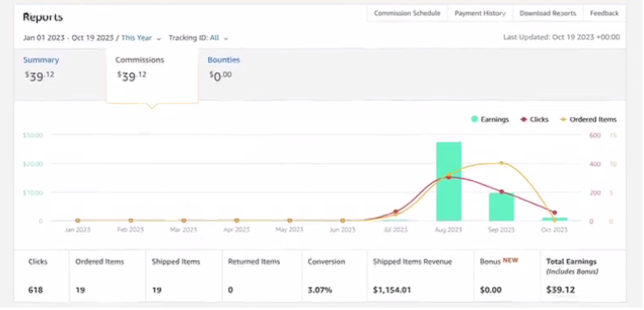The height and width of the screenshot is (310, 644).
Task: Toggle the Clicks series legend marker
Action: [x=523, y=119]
